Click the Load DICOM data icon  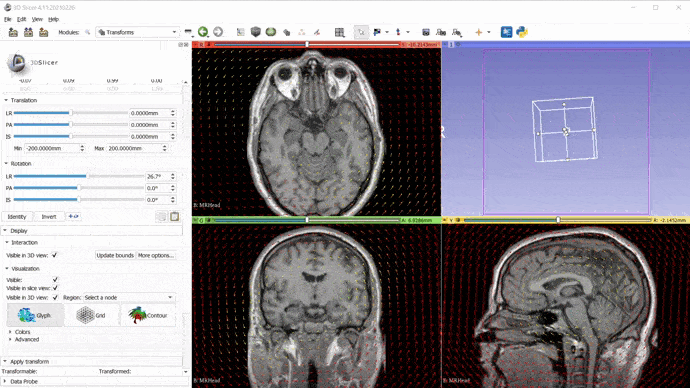click(x=29, y=32)
